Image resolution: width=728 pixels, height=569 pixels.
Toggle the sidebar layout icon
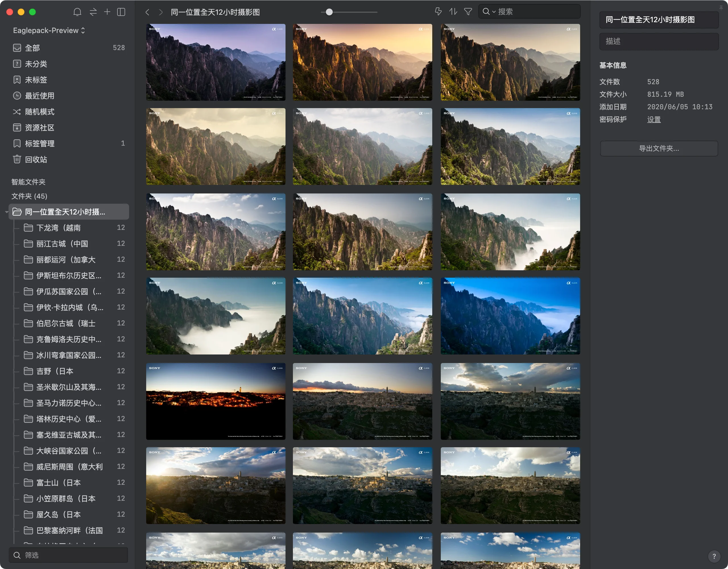(121, 12)
